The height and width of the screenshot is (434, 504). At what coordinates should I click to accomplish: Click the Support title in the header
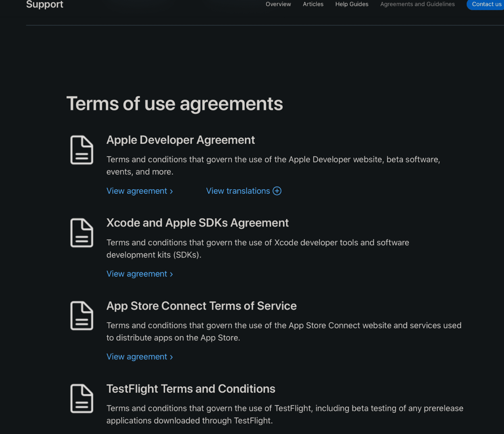(x=45, y=5)
